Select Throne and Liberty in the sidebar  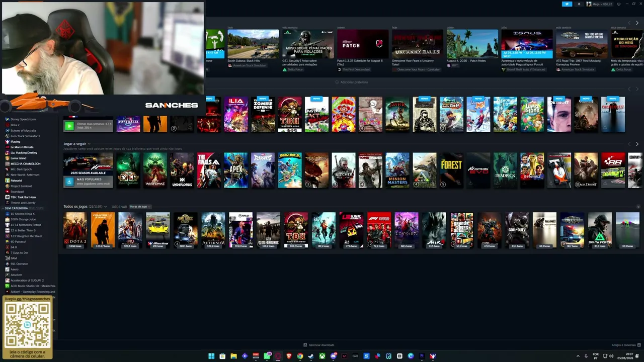[23, 203]
